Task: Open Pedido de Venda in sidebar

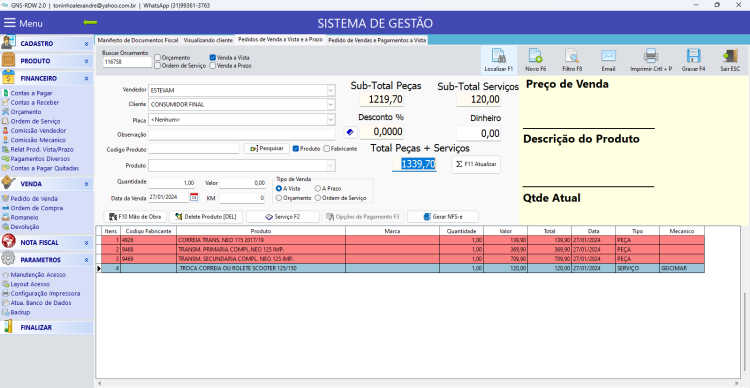Action: [34, 199]
